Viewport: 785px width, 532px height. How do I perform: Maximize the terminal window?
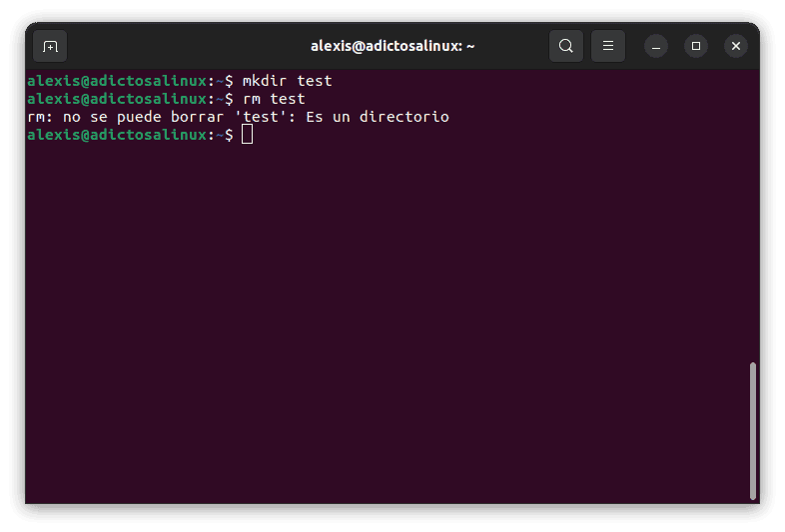696,46
